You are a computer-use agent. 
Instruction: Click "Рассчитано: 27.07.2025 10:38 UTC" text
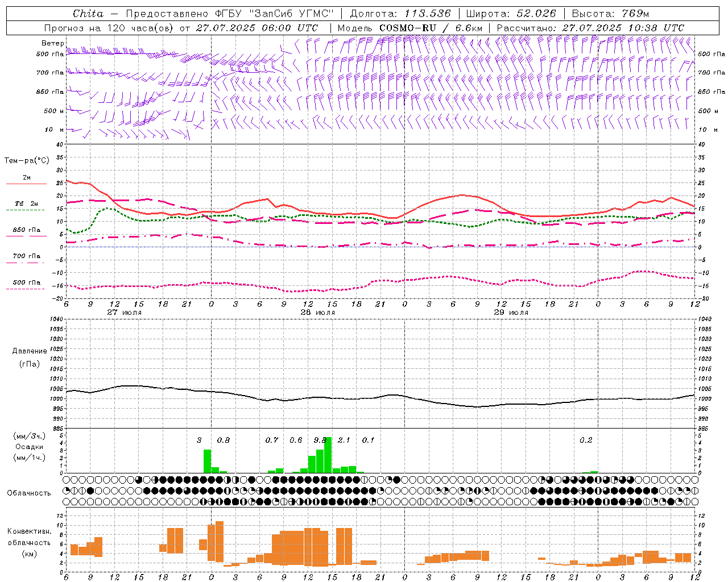[590, 28]
